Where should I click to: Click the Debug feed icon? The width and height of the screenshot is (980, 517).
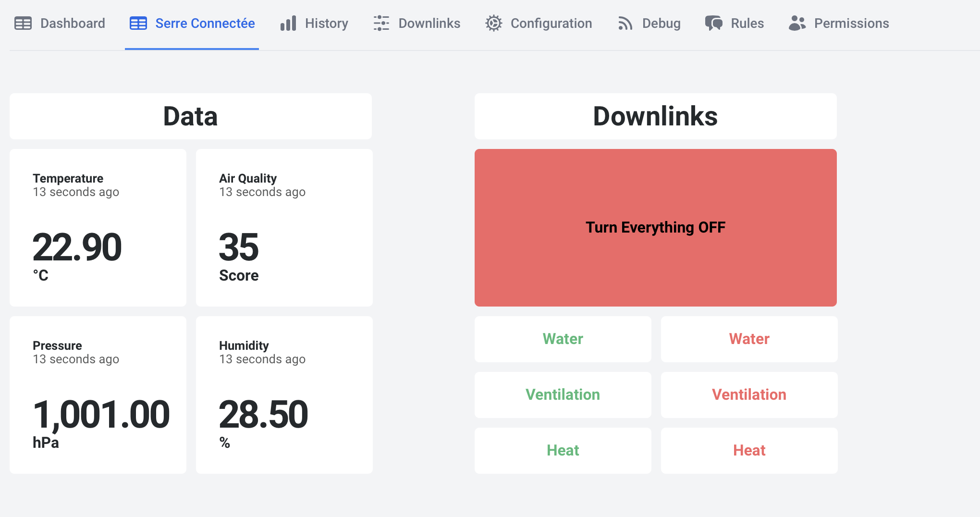[x=625, y=23]
